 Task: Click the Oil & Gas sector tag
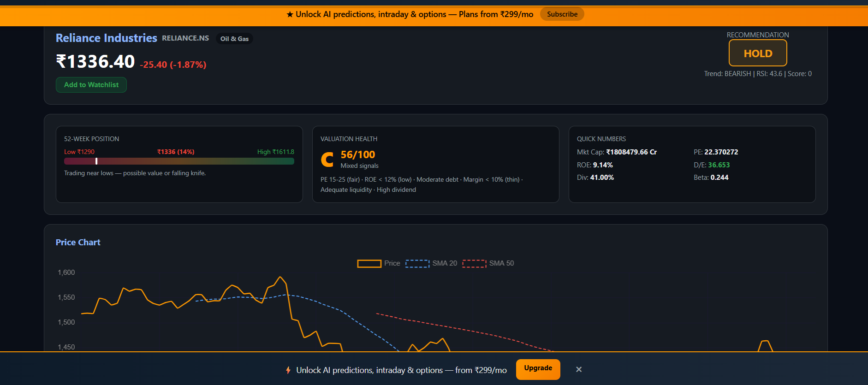[x=234, y=39]
